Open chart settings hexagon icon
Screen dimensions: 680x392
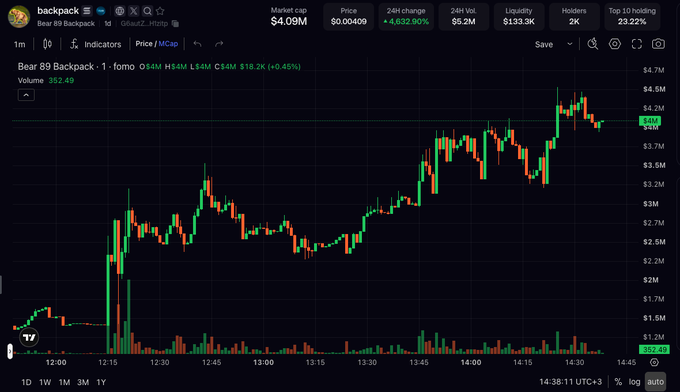(615, 44)
